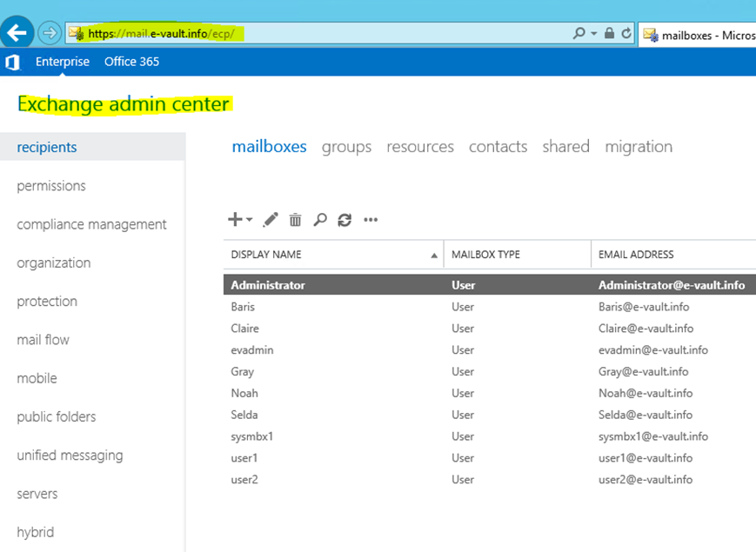Image resolution: width=756 pixels, height=552 pixels.
Task: Switch to Enterprise in top bar
Action: pos(62,62)
